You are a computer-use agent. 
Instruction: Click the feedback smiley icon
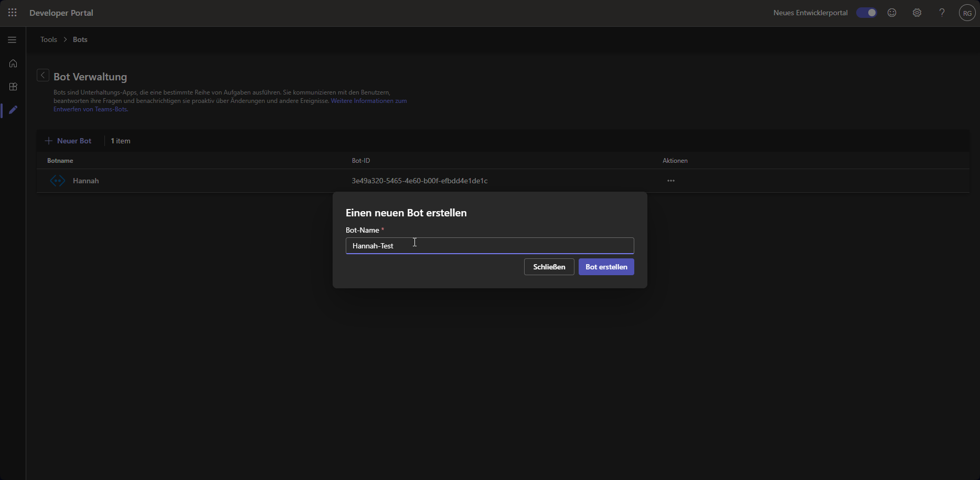tap(892, 13)
